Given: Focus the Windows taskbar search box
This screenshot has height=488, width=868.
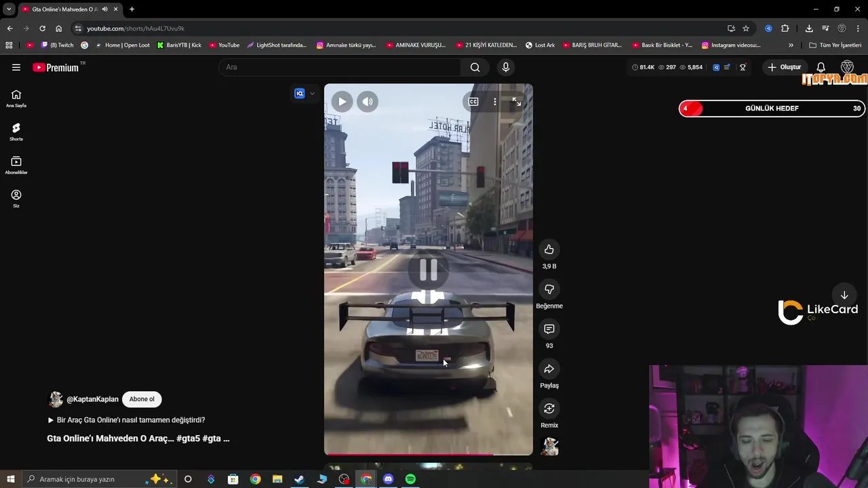Looking at the screenshot, I should coord(99,479).
